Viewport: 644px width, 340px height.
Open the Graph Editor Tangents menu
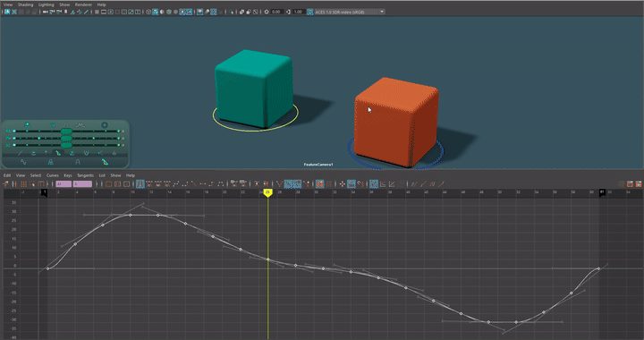[86, 175]
